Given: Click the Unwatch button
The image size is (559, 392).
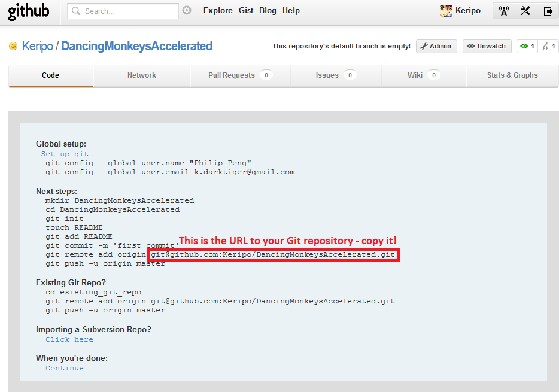Looking at the screenshot, I should [x=487, y=46].
